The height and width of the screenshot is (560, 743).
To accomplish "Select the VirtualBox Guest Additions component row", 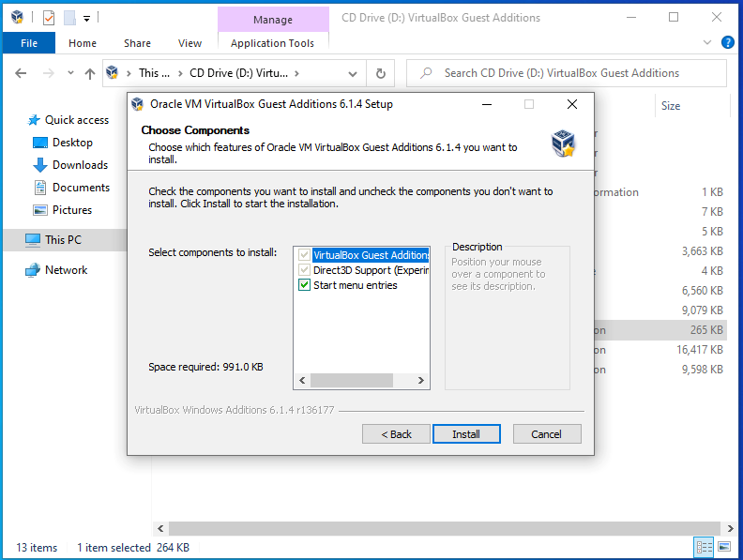I will (x=371, y=255).
